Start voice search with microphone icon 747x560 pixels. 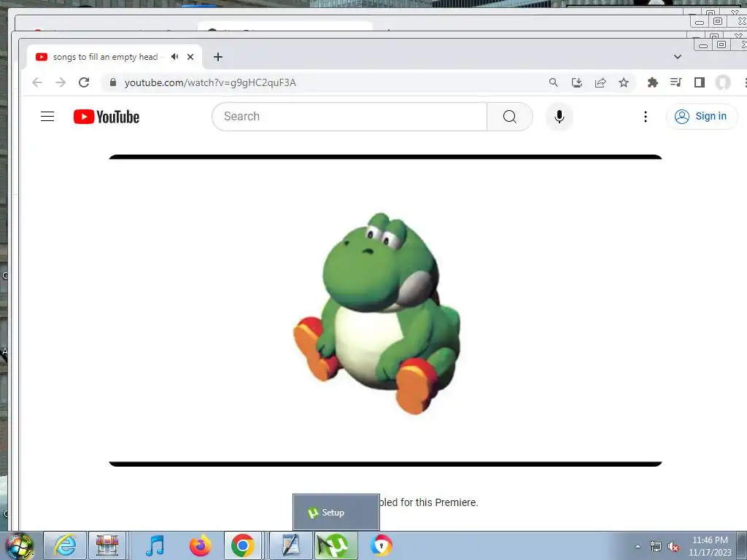pos(560,117)
